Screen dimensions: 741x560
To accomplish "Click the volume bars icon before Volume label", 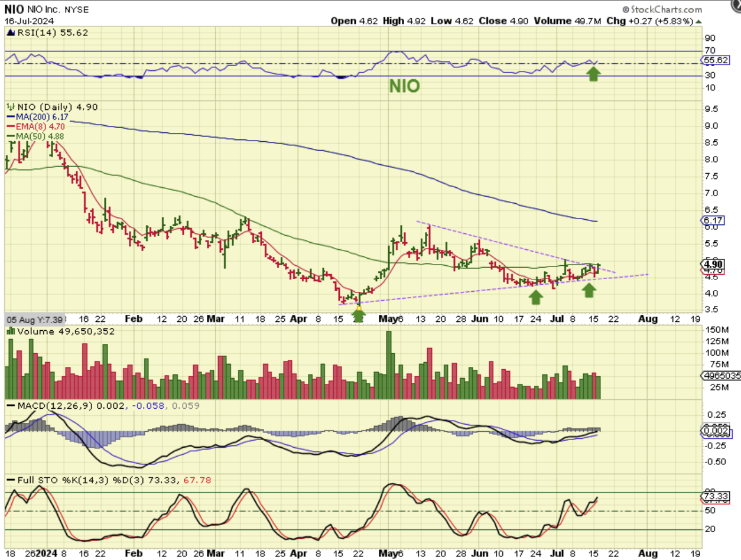I will (x=11, y=331).
